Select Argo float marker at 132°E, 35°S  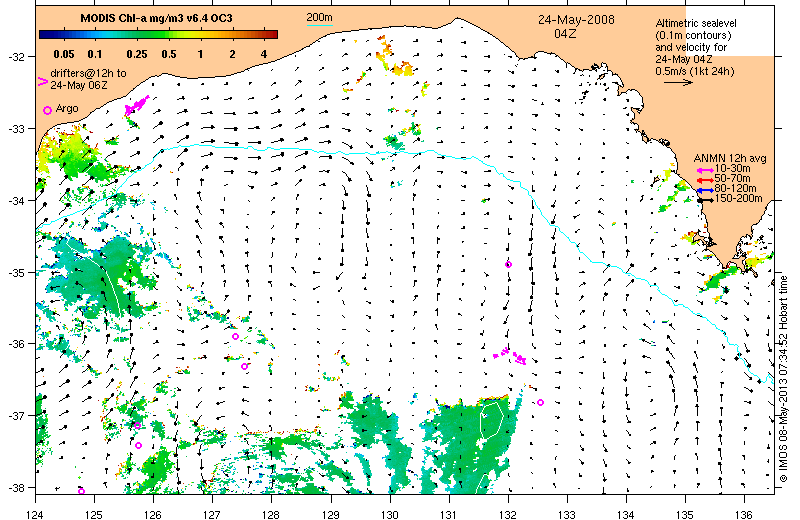click(508, 264)
